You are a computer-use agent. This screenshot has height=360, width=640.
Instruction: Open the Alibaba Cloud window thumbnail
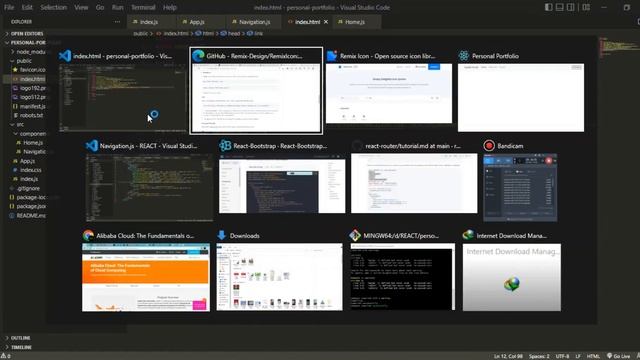pos(146,278)
